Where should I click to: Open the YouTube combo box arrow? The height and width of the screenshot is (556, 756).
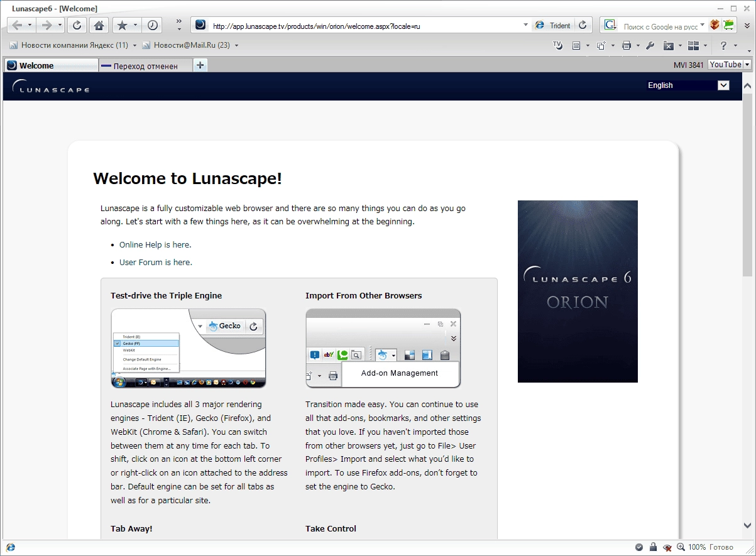tap(747, 65)
